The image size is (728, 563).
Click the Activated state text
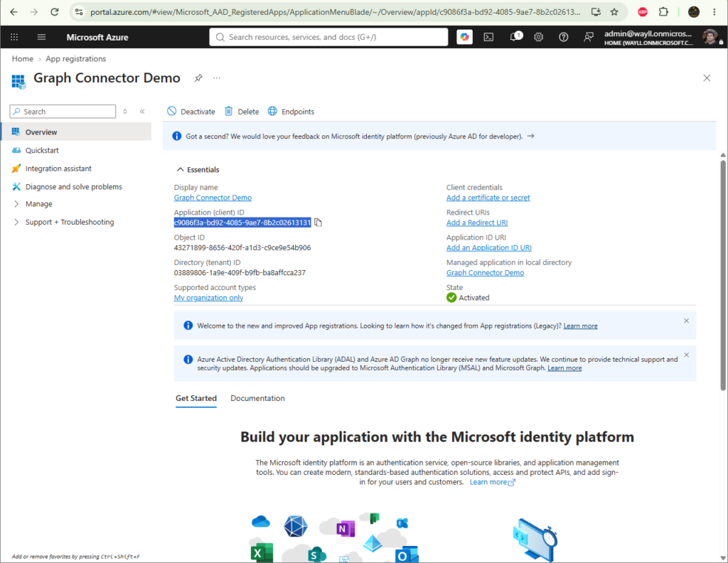[x=474, y=298]
